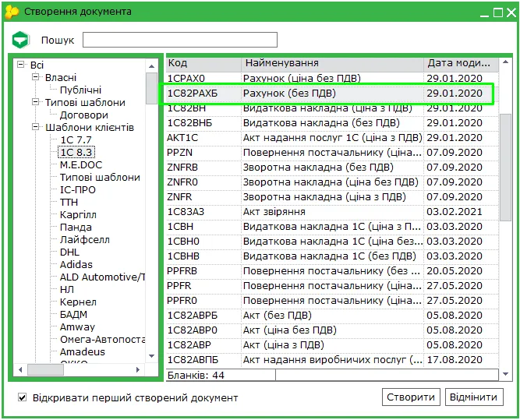
Task: Select the 'Омега-Автопоста' tree item
Action: coord(102,340)
